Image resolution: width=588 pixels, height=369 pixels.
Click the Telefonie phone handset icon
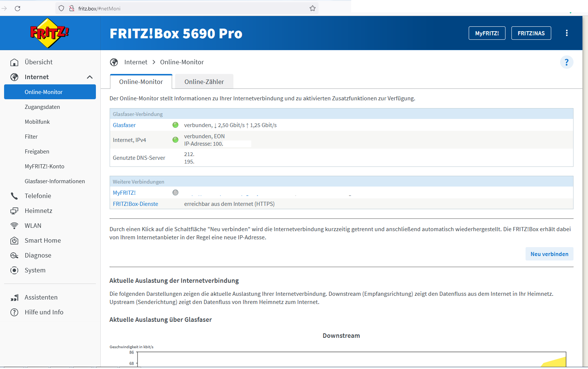(x=14, y=196)
